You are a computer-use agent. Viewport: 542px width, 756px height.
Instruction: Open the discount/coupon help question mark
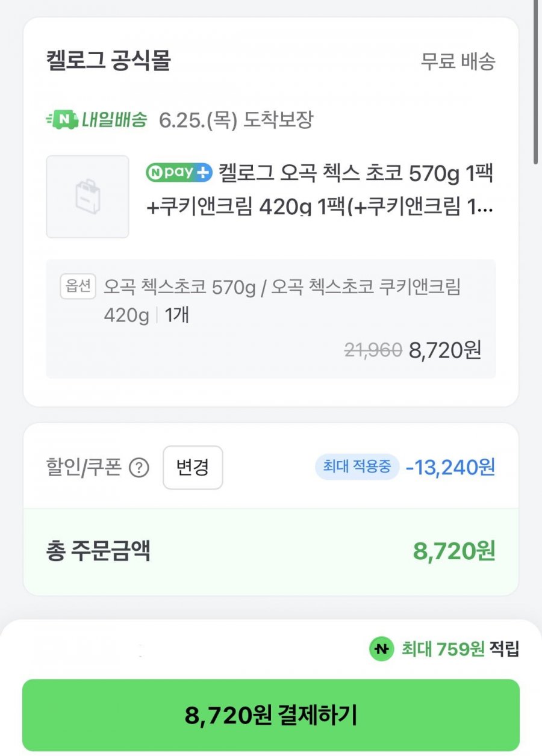pos(139,468)
